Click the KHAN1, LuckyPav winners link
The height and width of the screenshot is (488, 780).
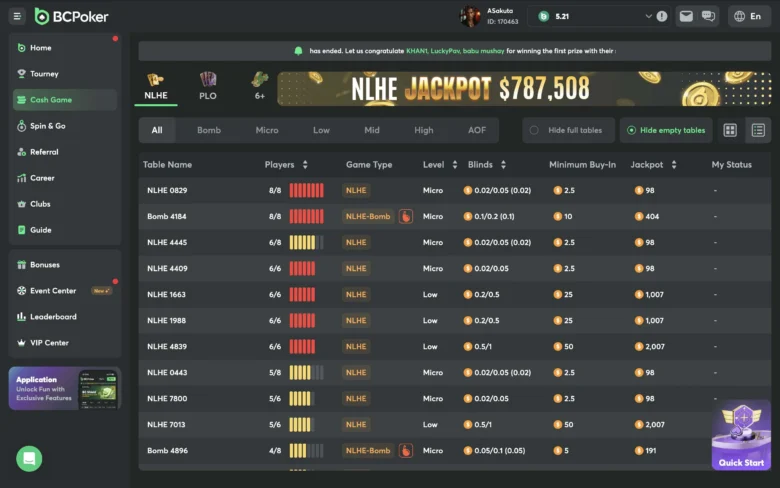[x=455, y=51]
